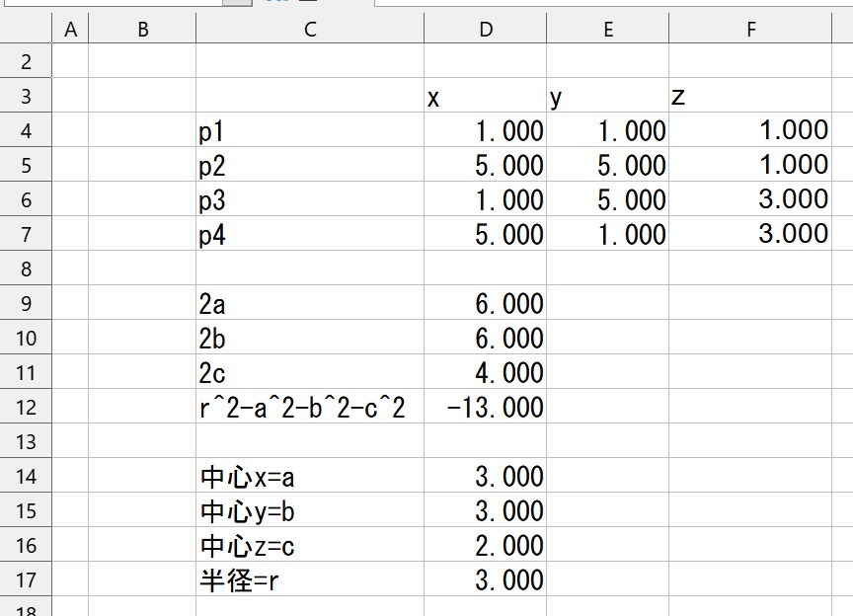
Task: Select row 15 header
Action: coord(26,510)
